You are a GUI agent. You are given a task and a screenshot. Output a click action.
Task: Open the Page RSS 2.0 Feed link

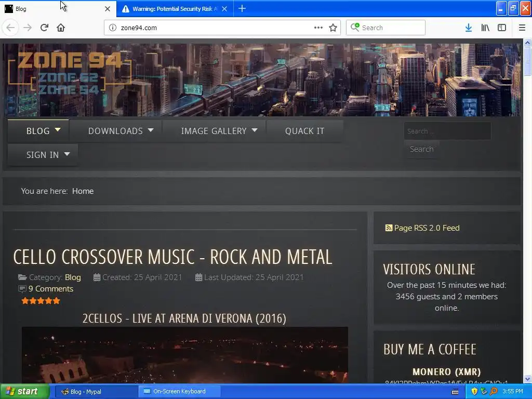coord(427,228)
